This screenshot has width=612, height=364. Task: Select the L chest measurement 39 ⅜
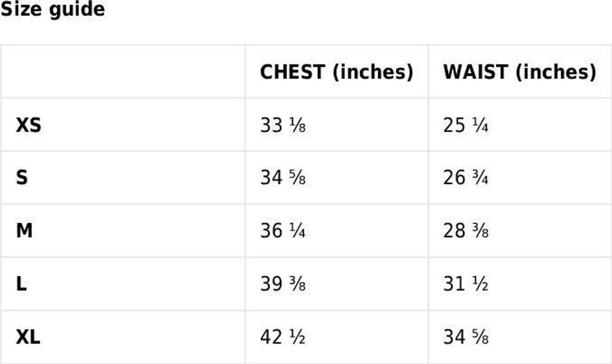pos(282,284)
